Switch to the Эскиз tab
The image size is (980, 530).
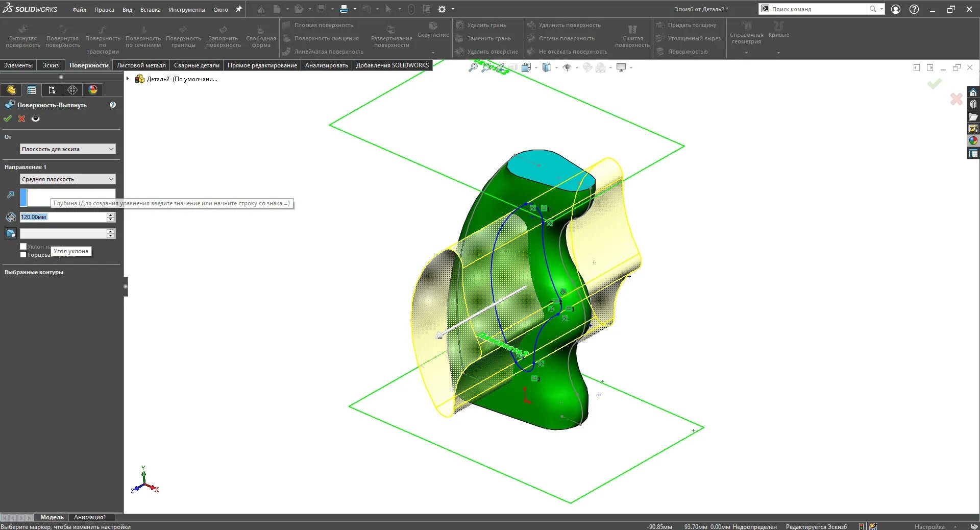tap(51, 65)
